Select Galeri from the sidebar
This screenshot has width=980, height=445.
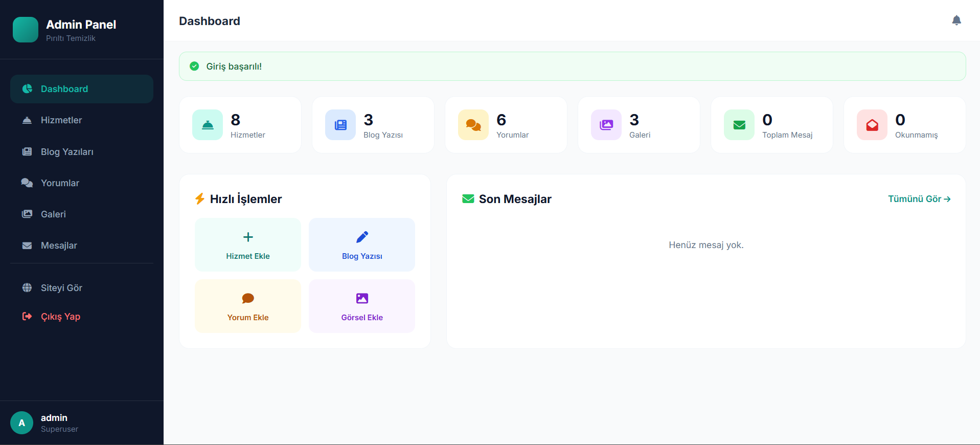82,214
